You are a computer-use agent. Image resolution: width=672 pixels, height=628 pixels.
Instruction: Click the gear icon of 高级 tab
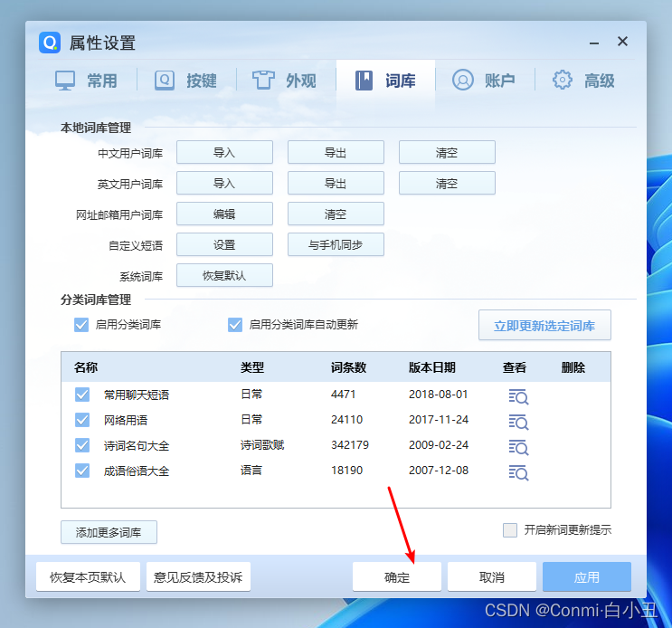click(x=562, y=80)
